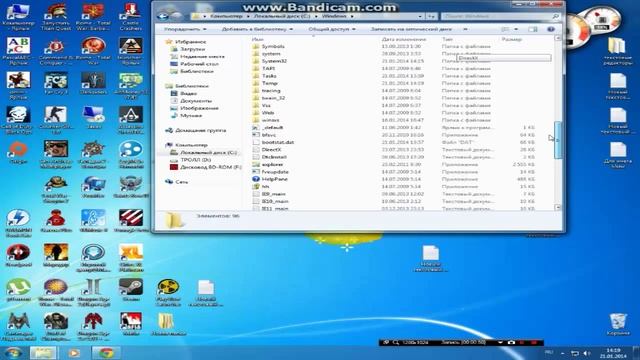This screenshot has height=360, width=640.
Task: Select the Web folder
Action: coord(268,113)
